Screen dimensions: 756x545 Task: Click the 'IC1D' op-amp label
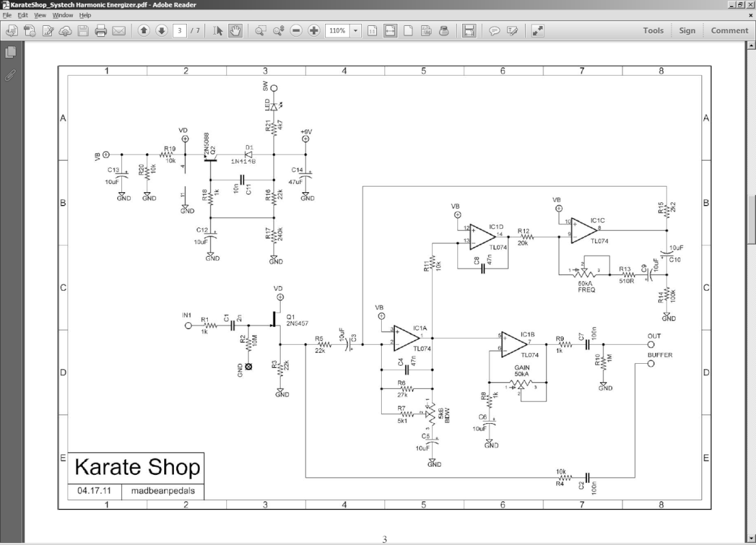[x=496, y=227]
